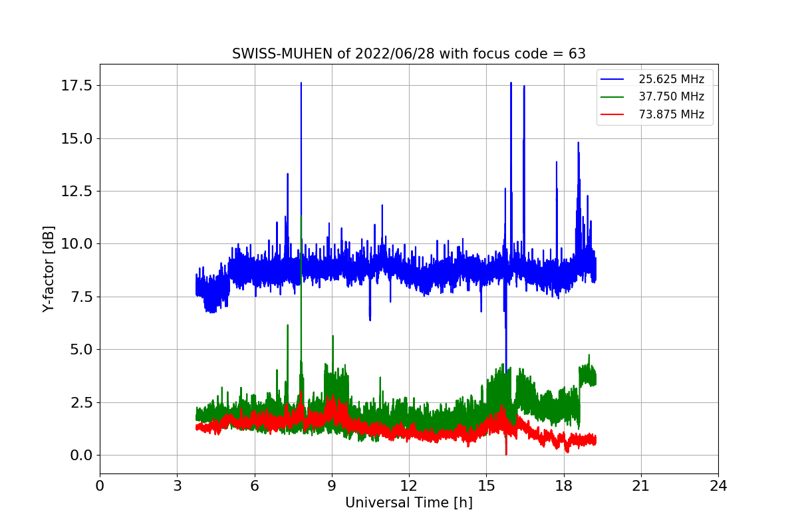Image resolution: width=798 pixels, height=532 pixels.
Task: Click the 7.5 y-axis tick label
Action: (81, 297)
